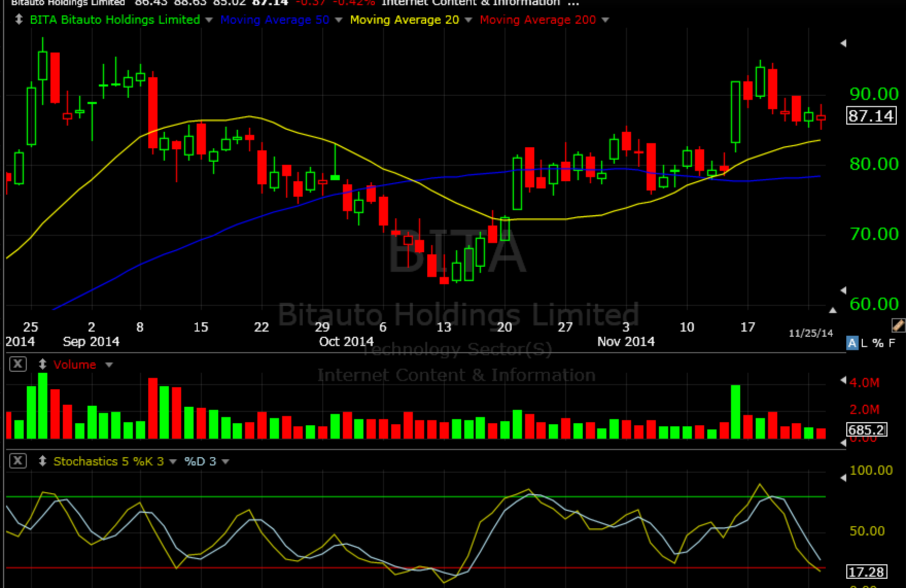Open the Moving Average 200 dropdown arrow
The height and width of the screenshot is (588, 906).
click(x=605, y=20)
